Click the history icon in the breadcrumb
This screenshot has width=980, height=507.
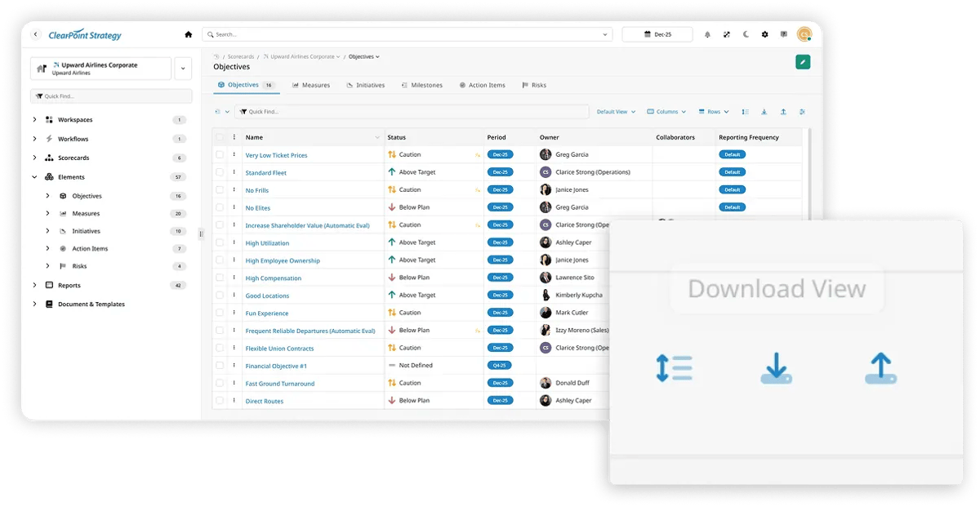pos(217,57)
